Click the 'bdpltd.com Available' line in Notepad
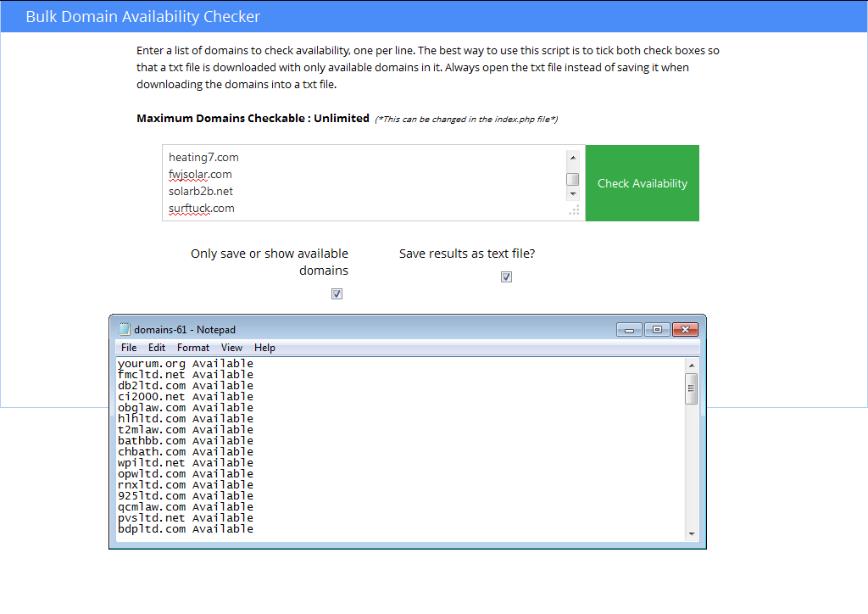This screenshot has width=868, height=614. (x=186, y=529)
